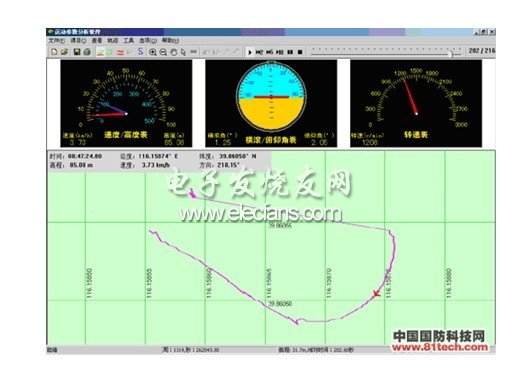The height and width of the screenshot is (386, 521).
Task: Open the 文件 menu
Action: (x=57, y=41)
